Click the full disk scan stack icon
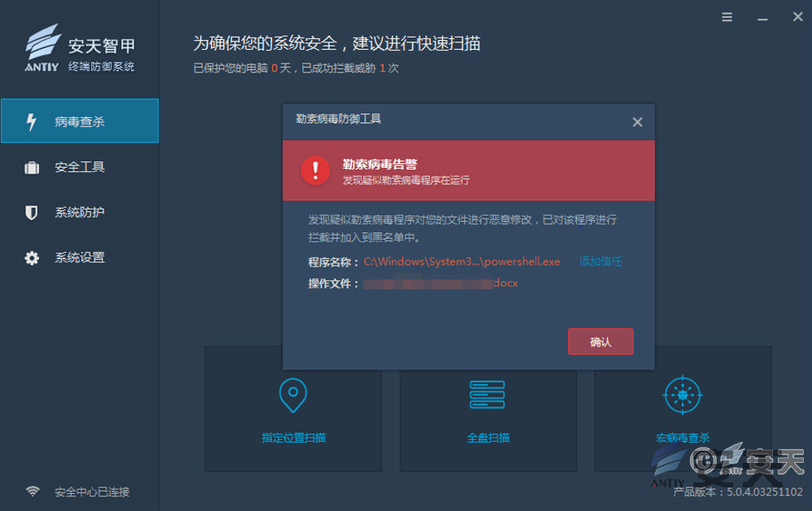 (487, 394)
